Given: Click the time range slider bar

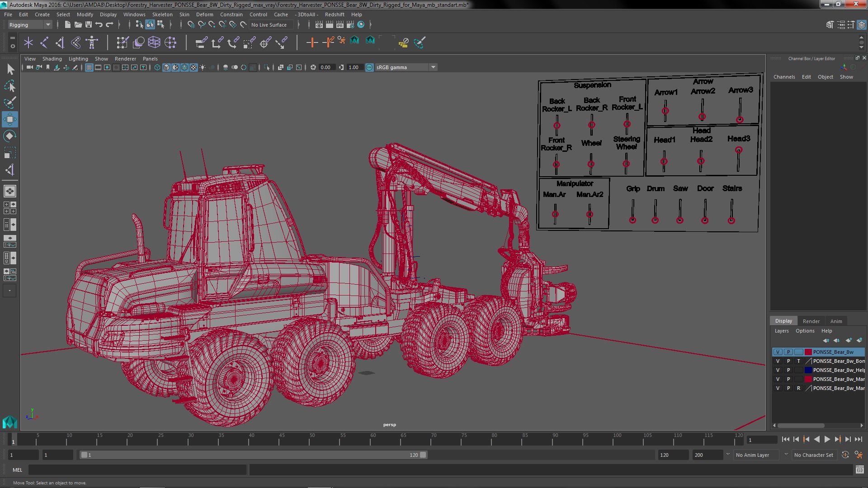Looking at the screenshot, I should [253, 455].
